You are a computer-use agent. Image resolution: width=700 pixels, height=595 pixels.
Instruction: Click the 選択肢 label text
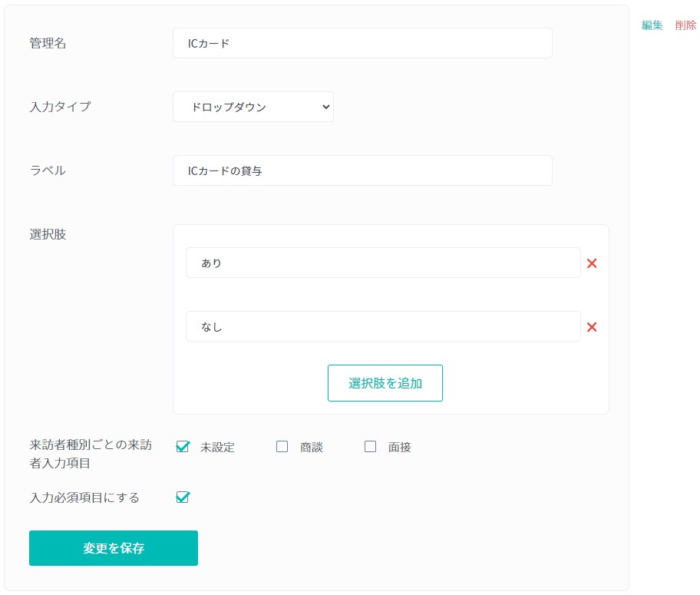tap(48, 234)
